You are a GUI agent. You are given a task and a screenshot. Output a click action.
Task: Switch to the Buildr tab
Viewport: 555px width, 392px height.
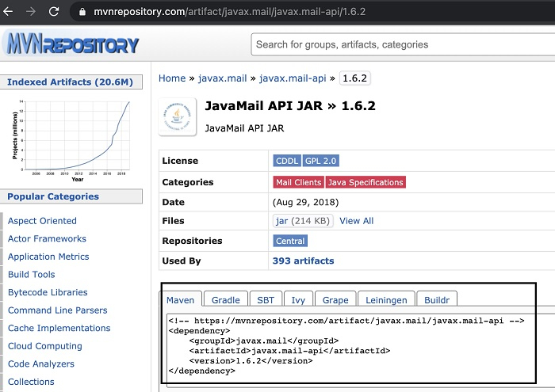(x=437, y=300)
